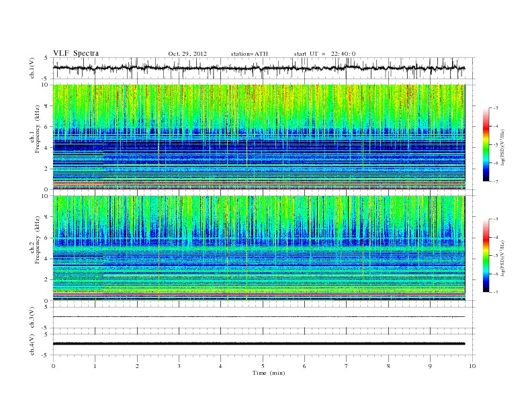Click the "ch.2 Frequency (kHz)" axis label
This screenshot has height=411, width=532.
pyautogui.click(x=35, y=240)
